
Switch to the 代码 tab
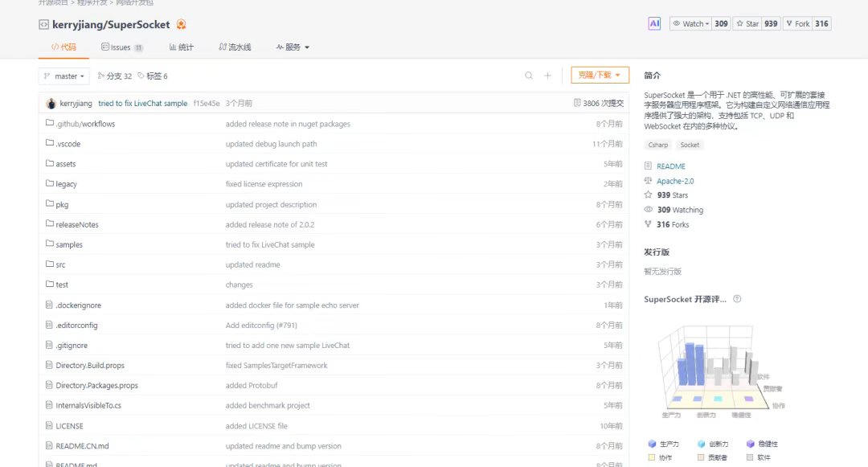[63, 47]
